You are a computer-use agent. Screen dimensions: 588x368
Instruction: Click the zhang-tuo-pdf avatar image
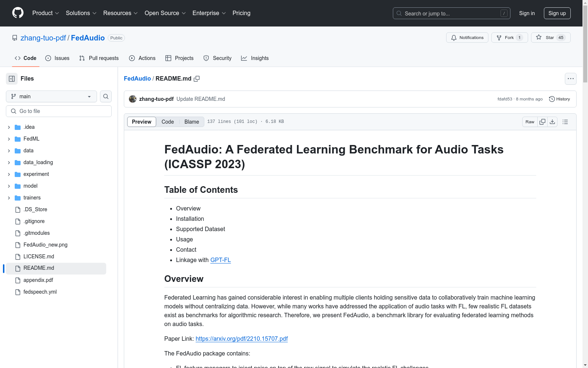coord(133,99)
